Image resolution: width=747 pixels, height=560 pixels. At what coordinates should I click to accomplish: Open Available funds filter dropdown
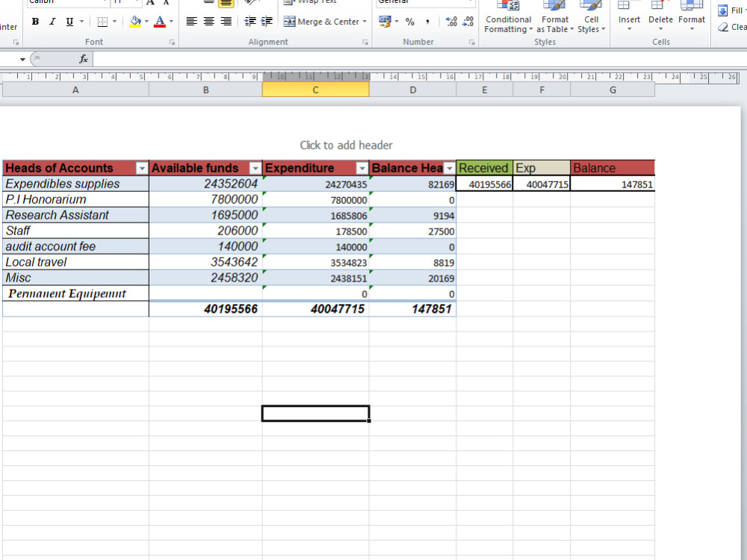pyautogui.click(x=255, y=168)
